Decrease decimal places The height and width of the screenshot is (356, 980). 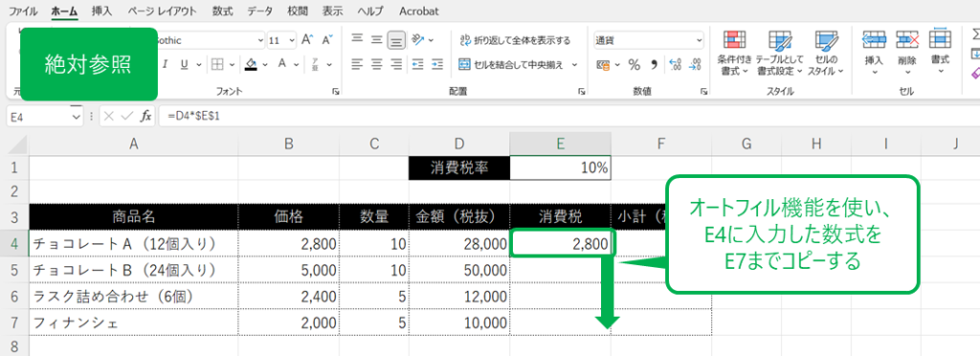[x=695, y=64]
